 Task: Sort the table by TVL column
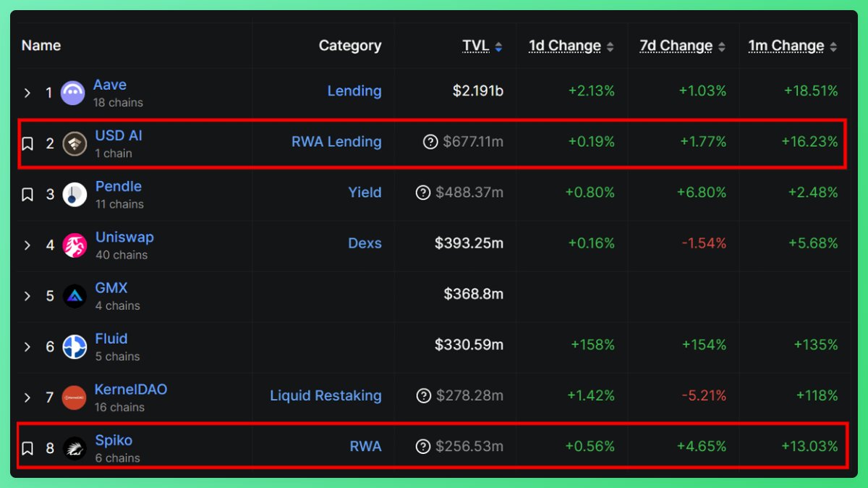[x=475, y=45]
